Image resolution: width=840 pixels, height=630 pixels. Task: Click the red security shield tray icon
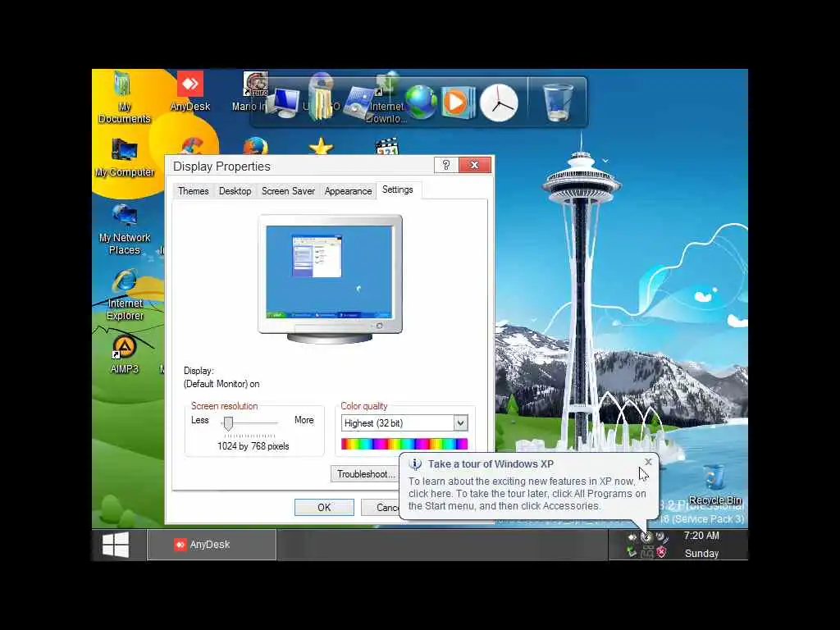[662, 552]
